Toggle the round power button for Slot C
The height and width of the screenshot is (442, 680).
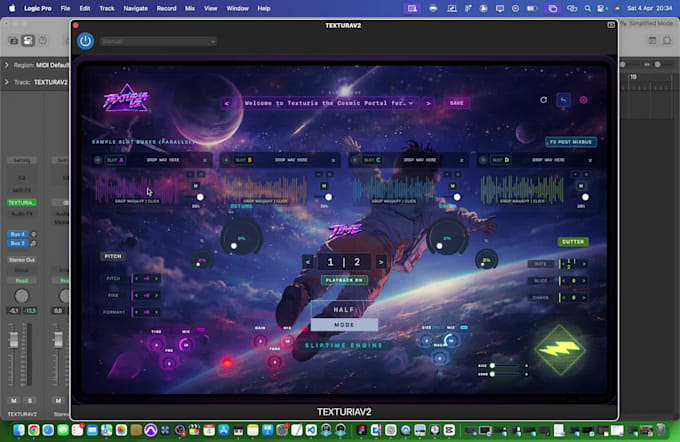[355, 160]
